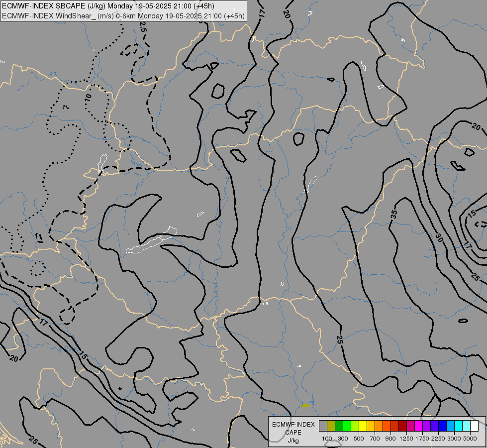Click the '5000' legend scale value
The width and height of the screenshot is (487, 448).
pyautogui.click(x=470, y=439)
